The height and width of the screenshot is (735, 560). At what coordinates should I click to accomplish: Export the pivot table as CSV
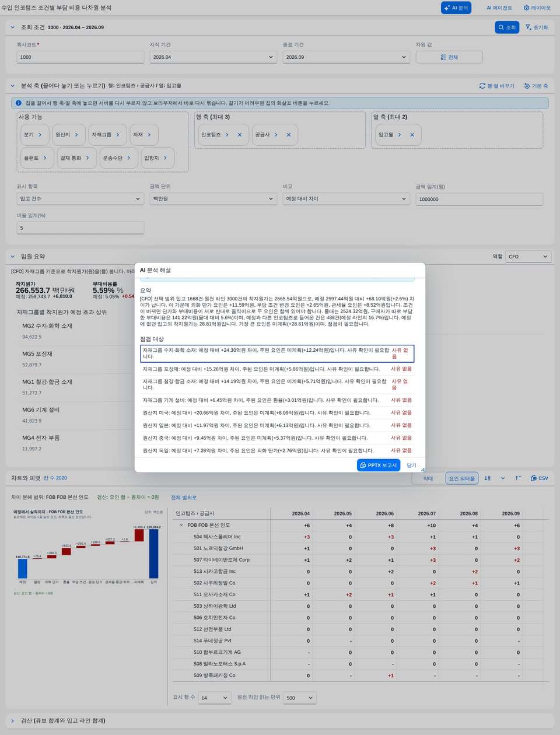pyautogui.click(x=540, y=478)
